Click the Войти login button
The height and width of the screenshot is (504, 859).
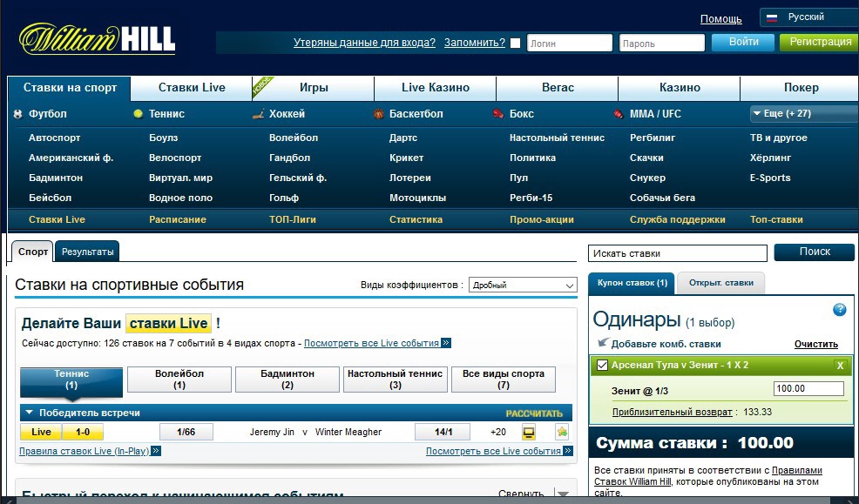point(743,42)
